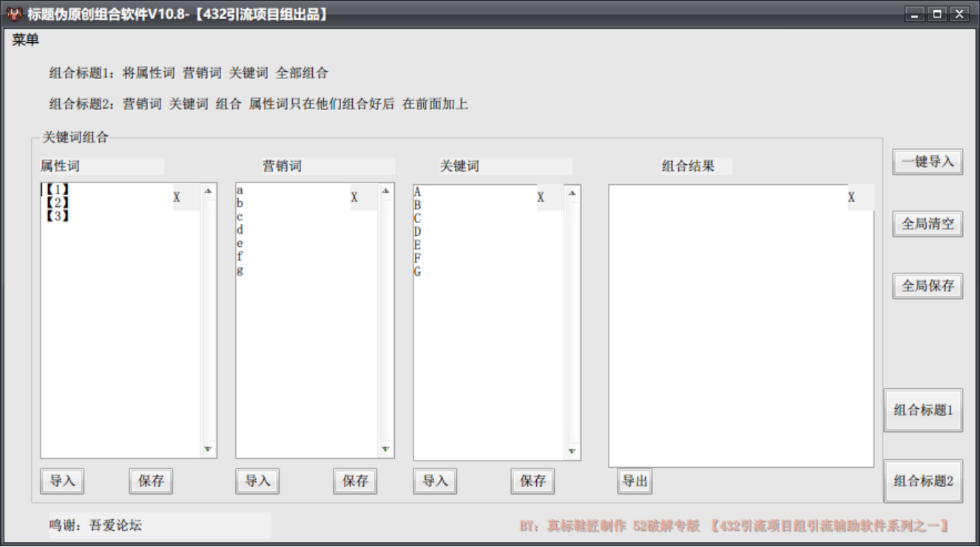Export results using the 导出 button
The width and height of the screenshot is (980, 547).
tap(635, 480)
